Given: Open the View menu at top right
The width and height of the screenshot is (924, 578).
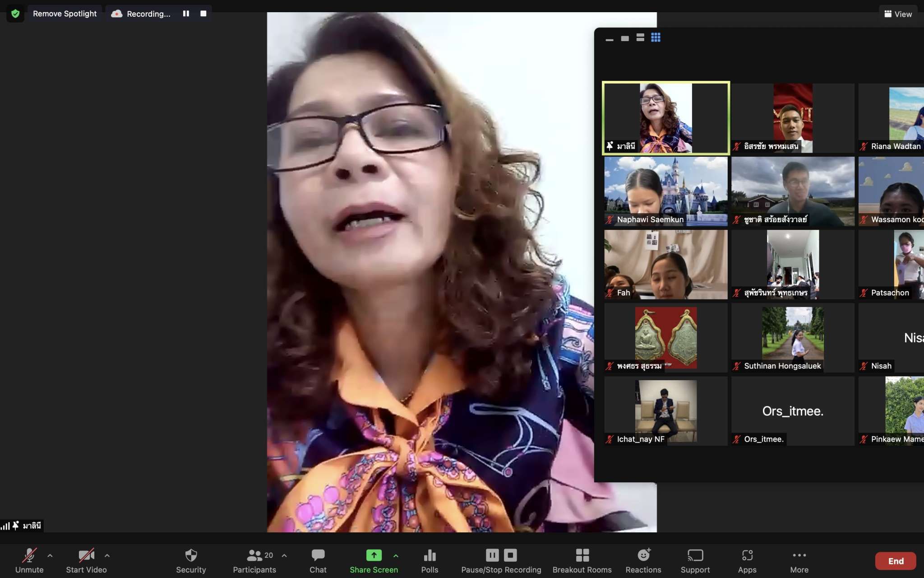Looking at the screenshot, I should click(x=898, y=14).
